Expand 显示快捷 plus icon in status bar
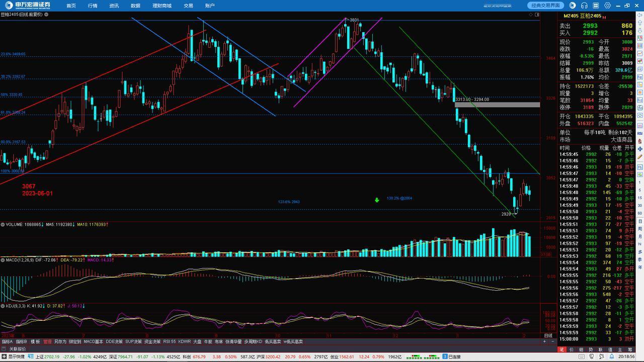The image size is (644, 362). coord(4,357)
